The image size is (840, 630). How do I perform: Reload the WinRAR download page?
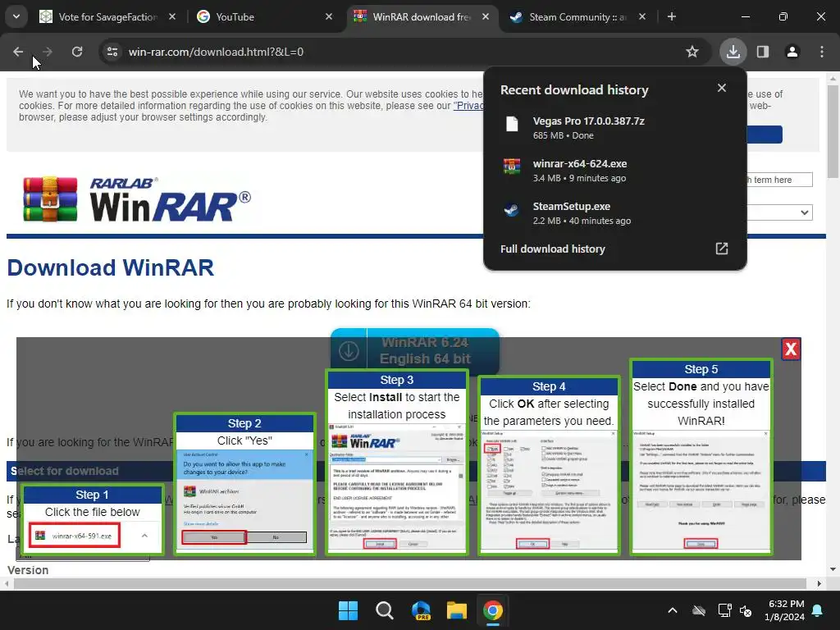pos(77,52)
